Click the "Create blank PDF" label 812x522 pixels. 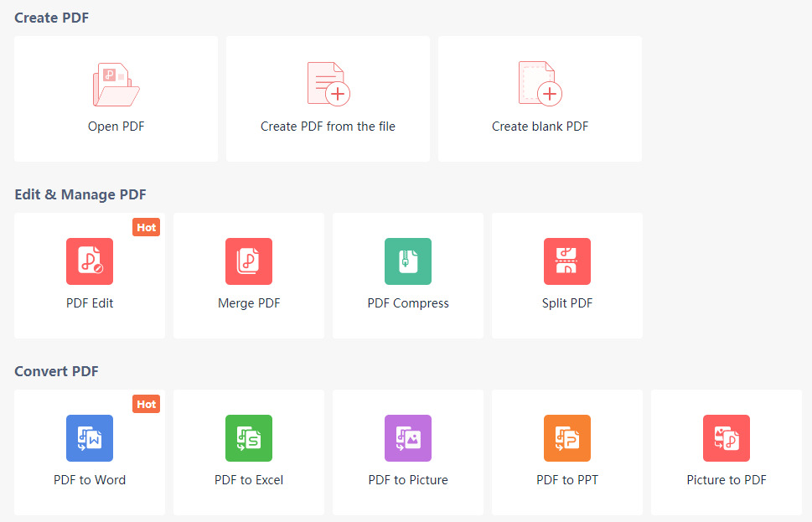pos(540,127)
